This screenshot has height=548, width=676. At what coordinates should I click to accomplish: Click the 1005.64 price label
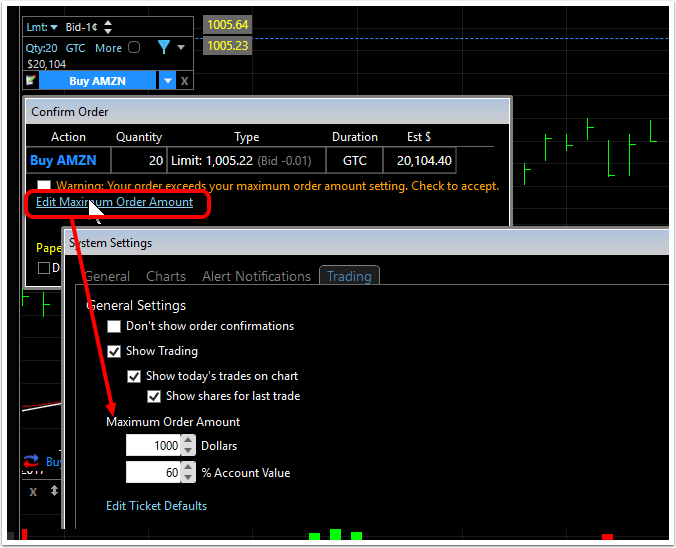tap(228, 25)
